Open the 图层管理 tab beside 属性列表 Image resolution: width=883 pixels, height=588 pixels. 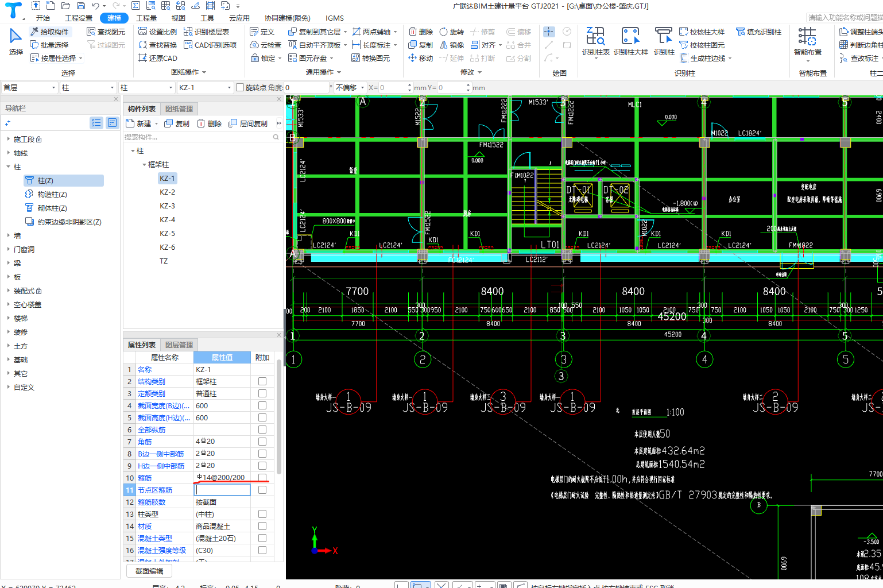click(179, 345)
